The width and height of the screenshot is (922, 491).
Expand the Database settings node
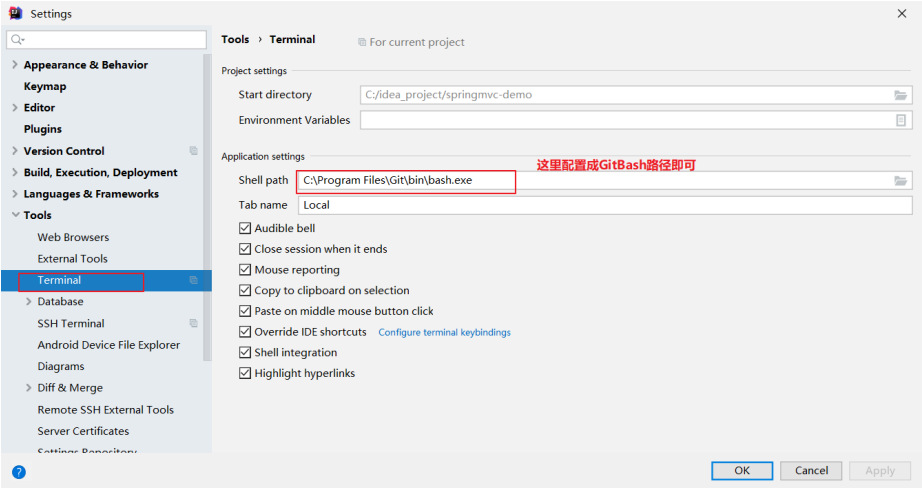click(28, 302)
